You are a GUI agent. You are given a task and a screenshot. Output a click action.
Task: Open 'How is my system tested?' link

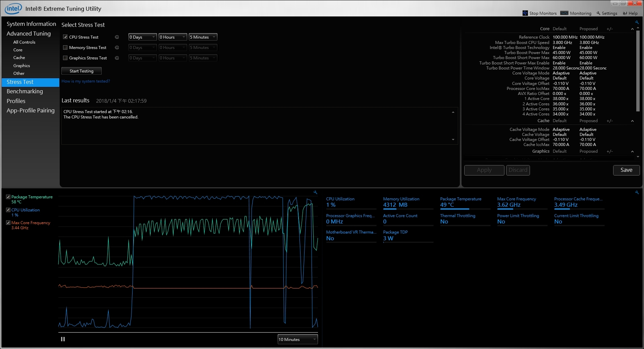[86, 81]
